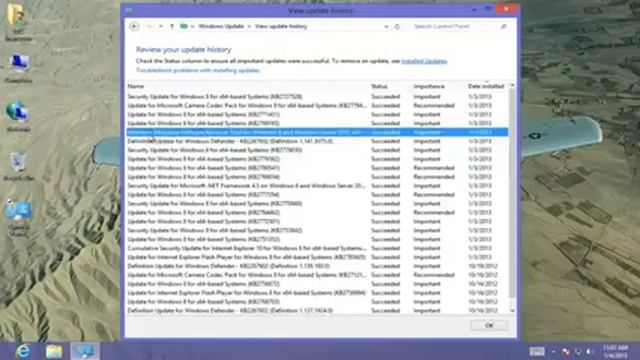Screen dimensions: 640x360
Task: Go back with the Back arrow button
Action: [134, 27]
